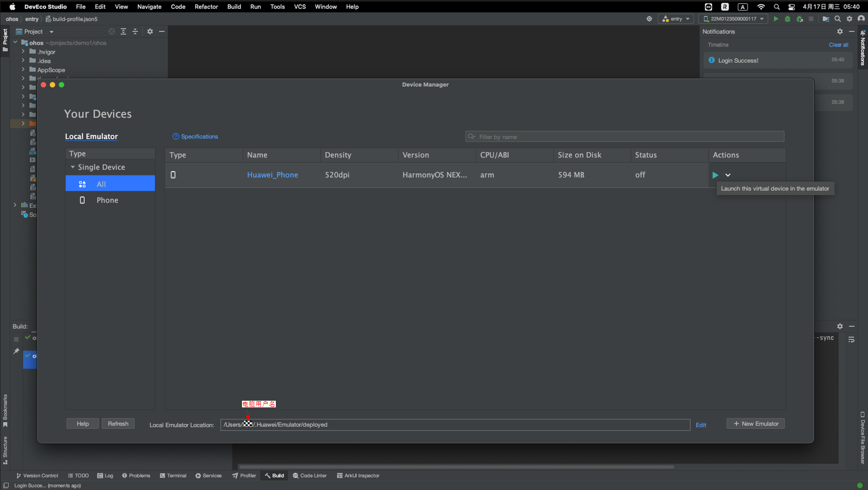Open the Device Manager icon in top toolbar
868x490 pixels.
[x=825, y=19]
